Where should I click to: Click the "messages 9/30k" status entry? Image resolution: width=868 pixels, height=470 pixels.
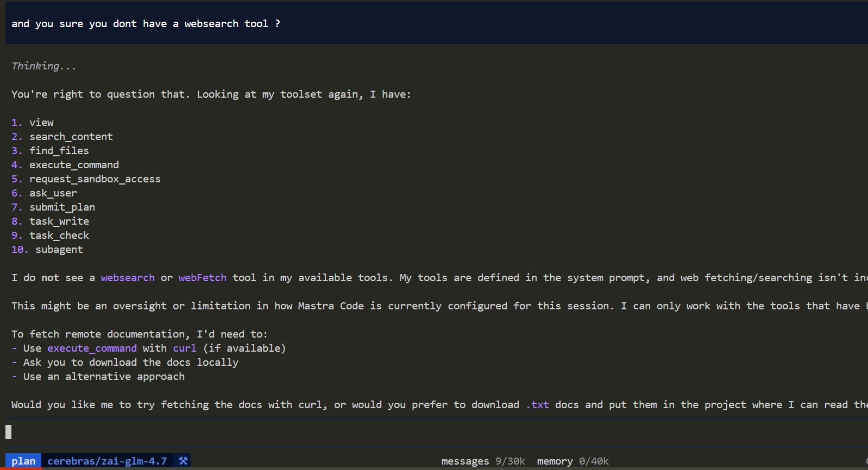point(483,461)
